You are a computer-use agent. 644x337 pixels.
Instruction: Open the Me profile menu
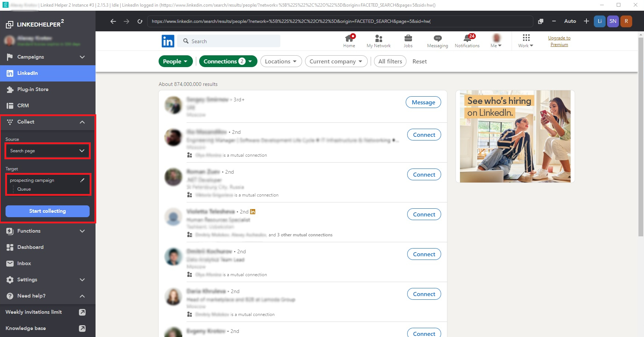pyautogui.click(x=496, y=41)
